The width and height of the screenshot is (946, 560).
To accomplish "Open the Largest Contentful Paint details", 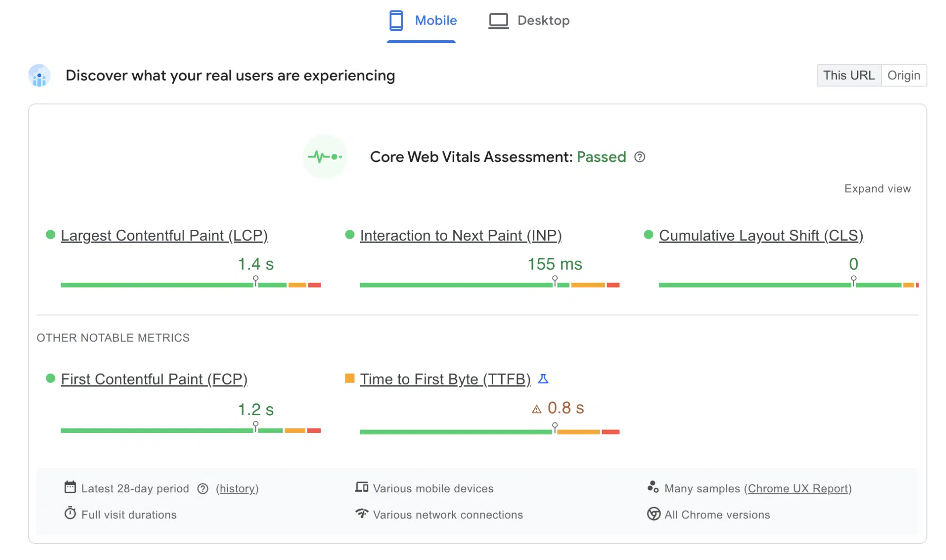I will click(164, 235).
